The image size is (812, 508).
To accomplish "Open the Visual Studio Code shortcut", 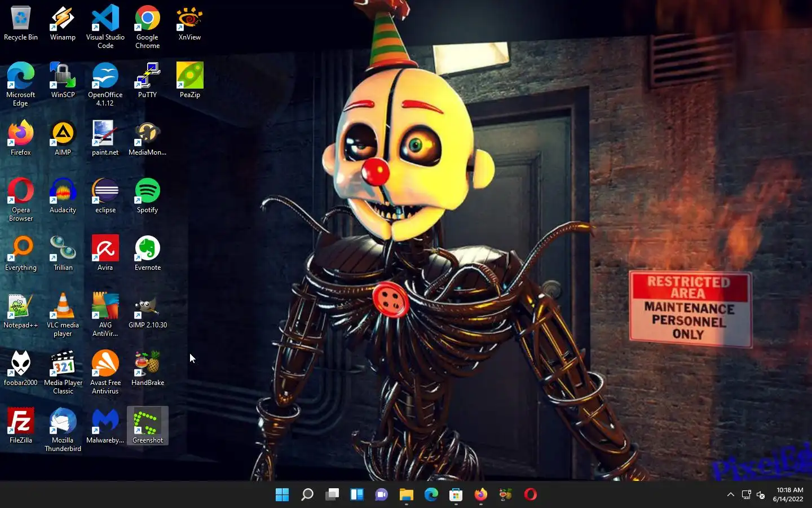I will tap(105, 27).
